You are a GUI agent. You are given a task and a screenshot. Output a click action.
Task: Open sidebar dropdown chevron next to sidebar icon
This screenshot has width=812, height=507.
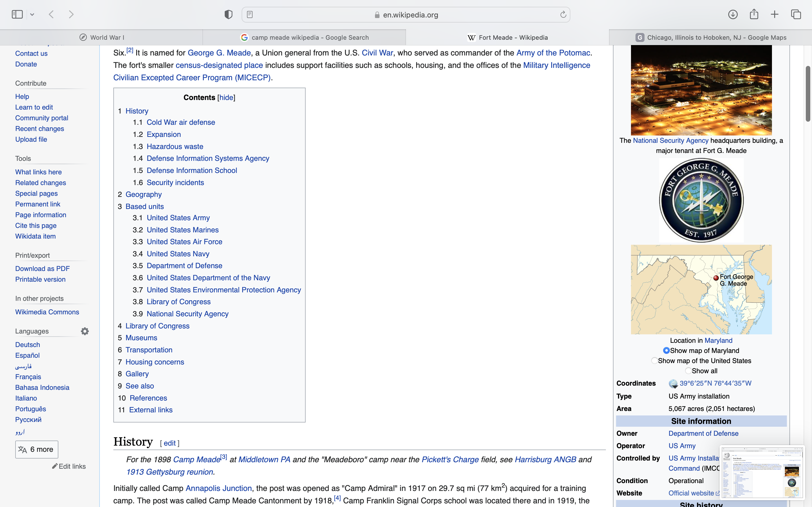tap(32, 15)
